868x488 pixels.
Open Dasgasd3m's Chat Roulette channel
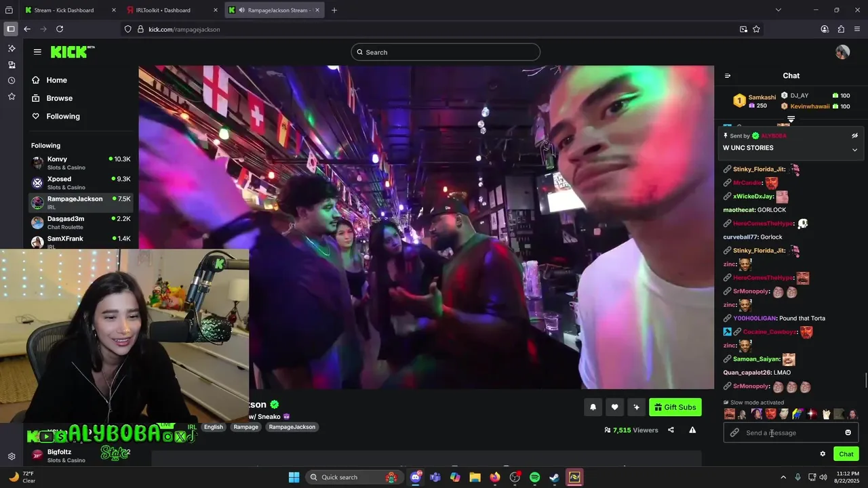click(x=81, y=223)
